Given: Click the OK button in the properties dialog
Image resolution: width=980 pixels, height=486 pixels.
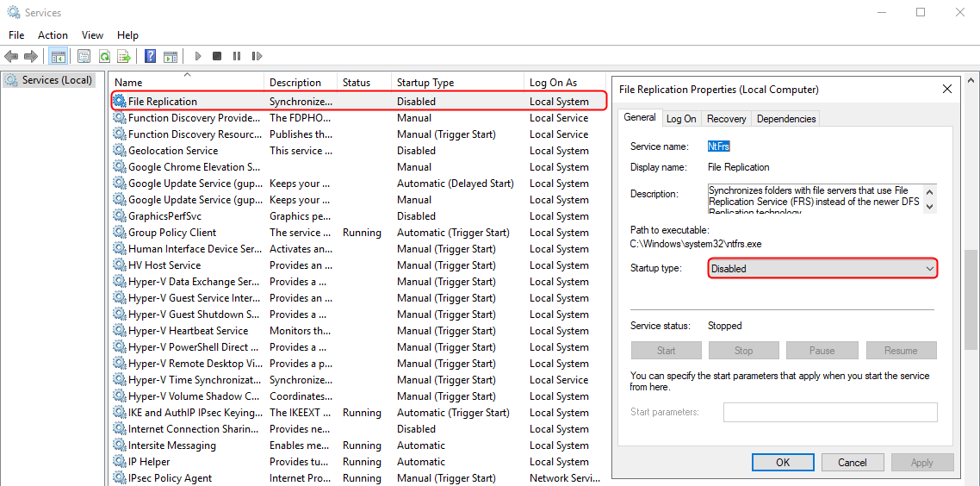Looking at the screenshot, I should point(782,463).
